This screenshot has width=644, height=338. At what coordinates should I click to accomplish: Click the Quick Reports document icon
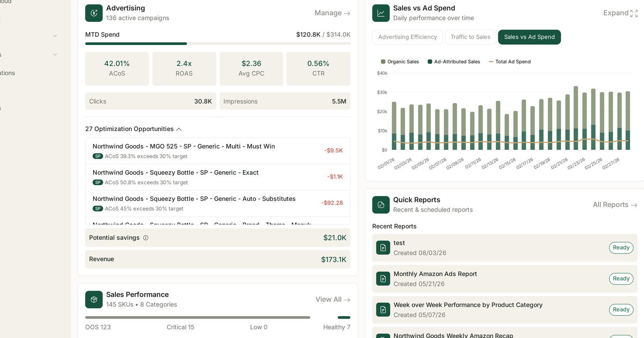click(x=381, y=205)
